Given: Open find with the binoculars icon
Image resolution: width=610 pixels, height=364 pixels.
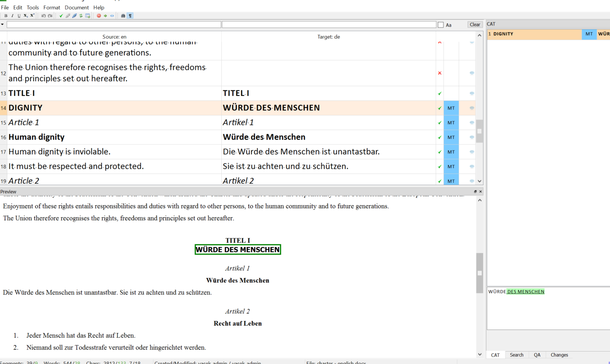Looking at the screenshot, I should pyautogui.click(x=123, y=16).
